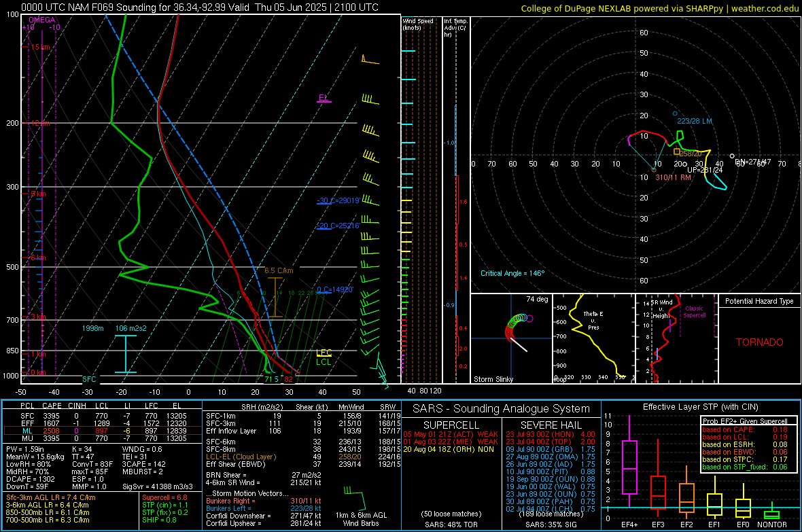This screenshot has height=532, width=802.
Task: Click the 0 C=14920' freezing level label
Action: coord(335,289)
